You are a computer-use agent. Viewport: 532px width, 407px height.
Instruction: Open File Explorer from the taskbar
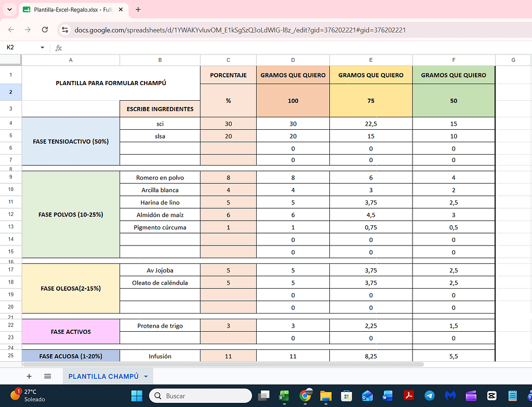(326, 396)
